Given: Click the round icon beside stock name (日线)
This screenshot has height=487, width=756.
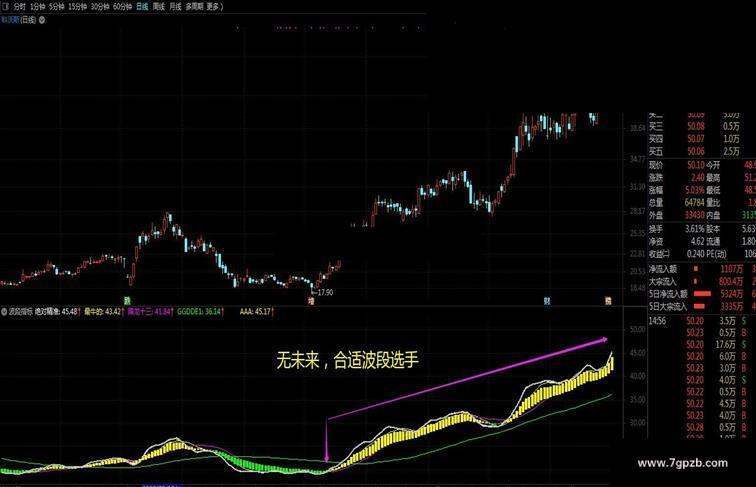Looking at the screenshot, I should click(42, 20).
